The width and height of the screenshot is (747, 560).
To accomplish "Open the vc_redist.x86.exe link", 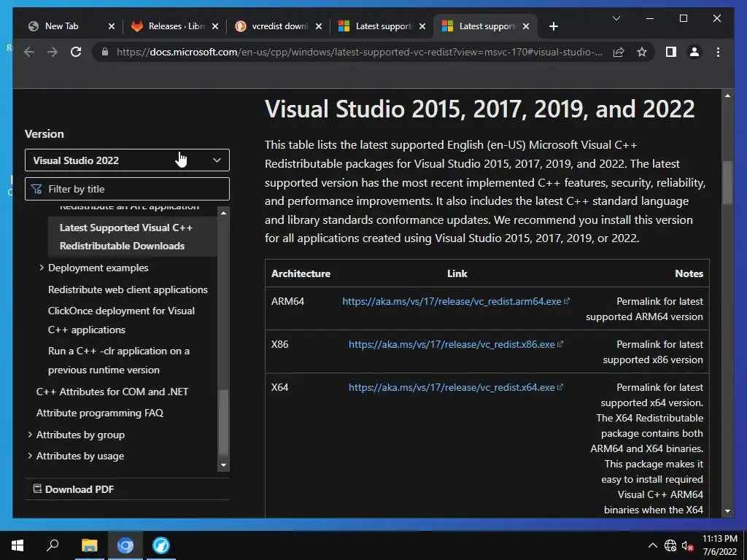I will pos(455,344).
